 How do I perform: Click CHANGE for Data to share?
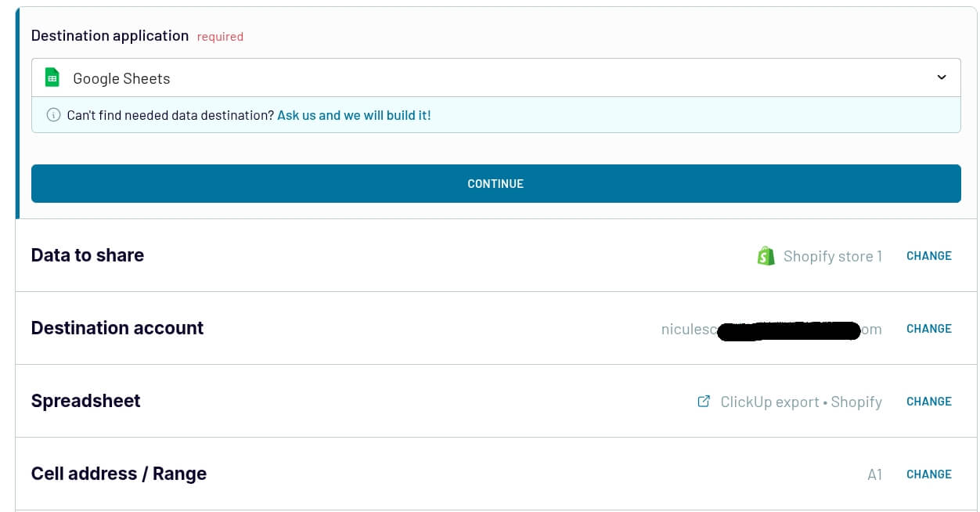click(928, 256)
